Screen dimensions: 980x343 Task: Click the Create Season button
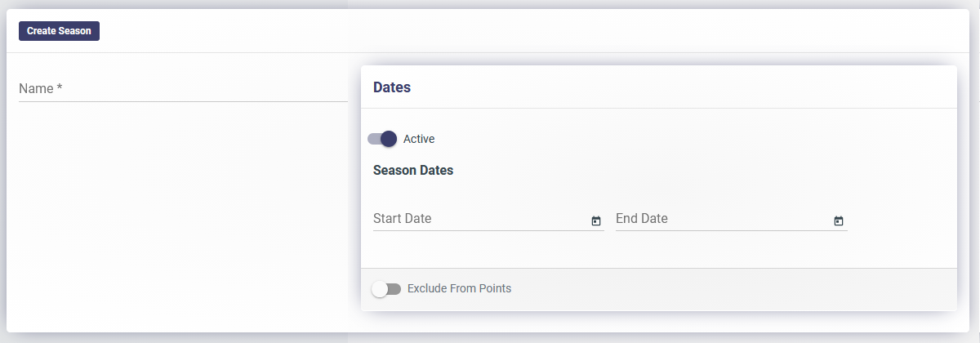(x=59, y=31)
